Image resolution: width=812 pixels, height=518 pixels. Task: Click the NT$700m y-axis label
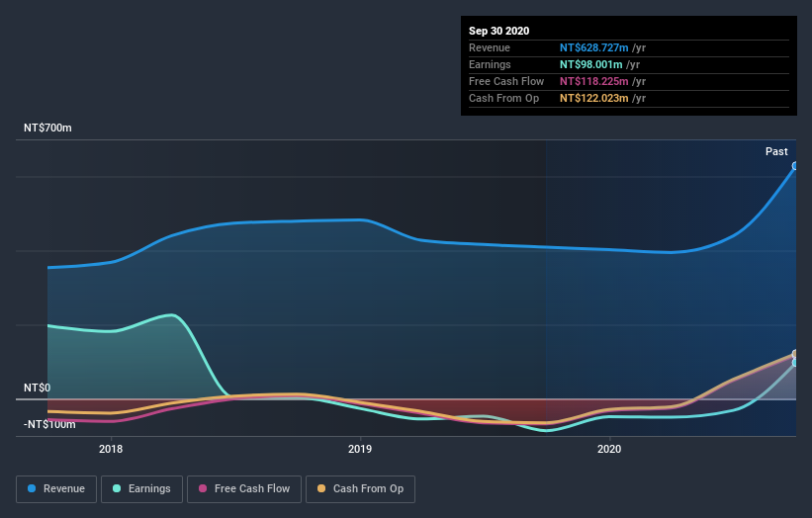coord(47,128)
